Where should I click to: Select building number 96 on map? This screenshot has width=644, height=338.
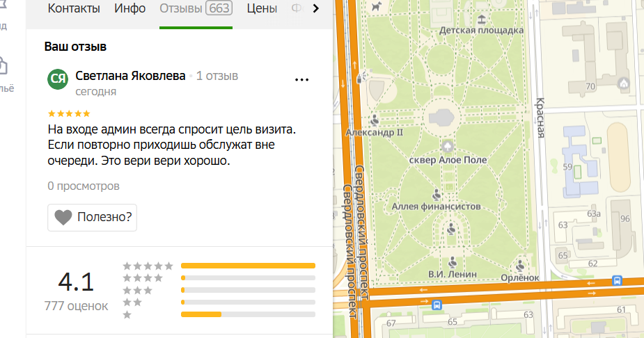coord(625,219)
